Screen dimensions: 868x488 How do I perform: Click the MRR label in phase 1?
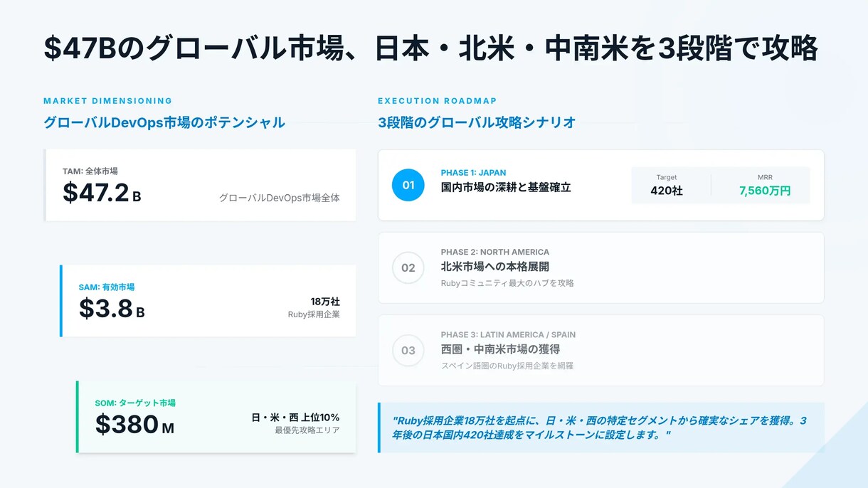[x=765, y=177]
